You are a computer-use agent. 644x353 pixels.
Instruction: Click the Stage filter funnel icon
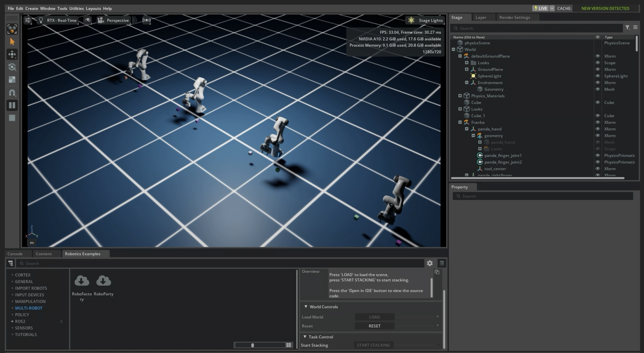pyautogui.click(x=627, y=27)
